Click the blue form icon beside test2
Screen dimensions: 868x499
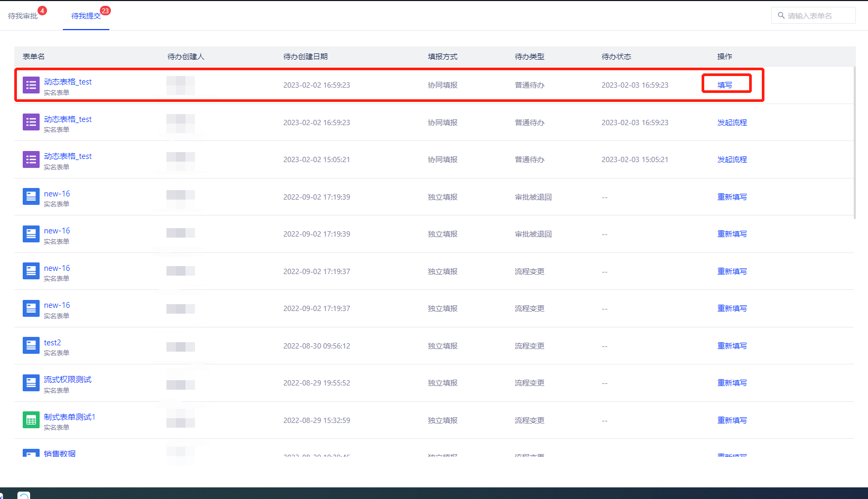point(31,346)
